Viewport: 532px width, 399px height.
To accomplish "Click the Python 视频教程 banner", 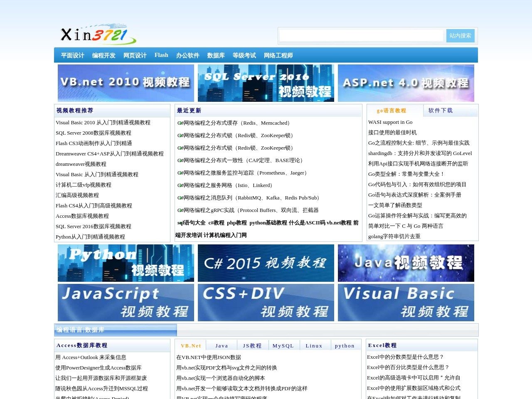I will 125,263.
